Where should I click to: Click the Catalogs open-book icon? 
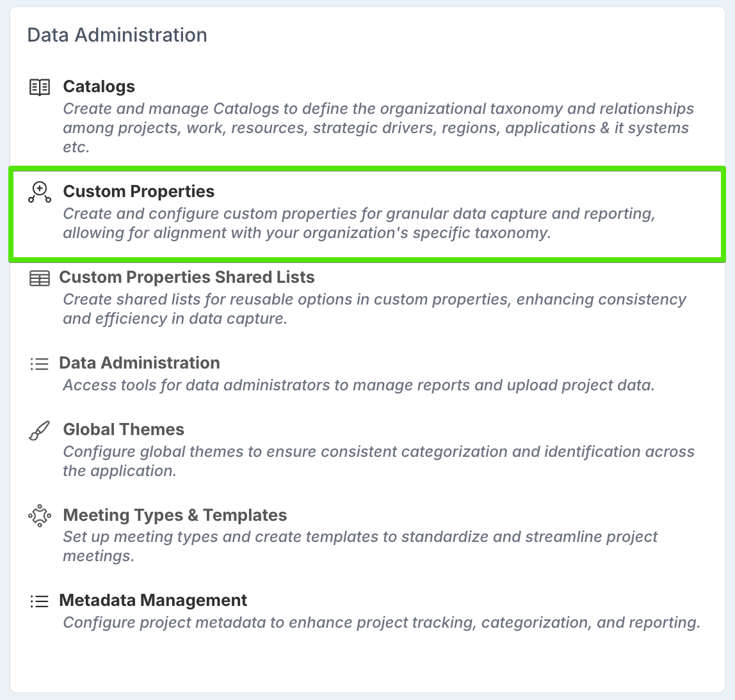coord(40,87)
